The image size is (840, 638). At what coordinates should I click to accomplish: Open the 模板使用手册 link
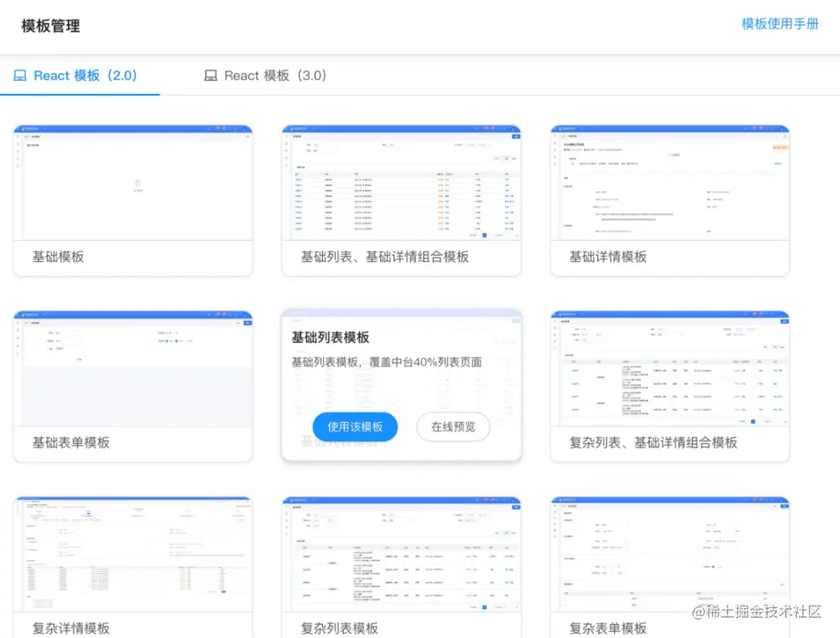pos(779,24)
